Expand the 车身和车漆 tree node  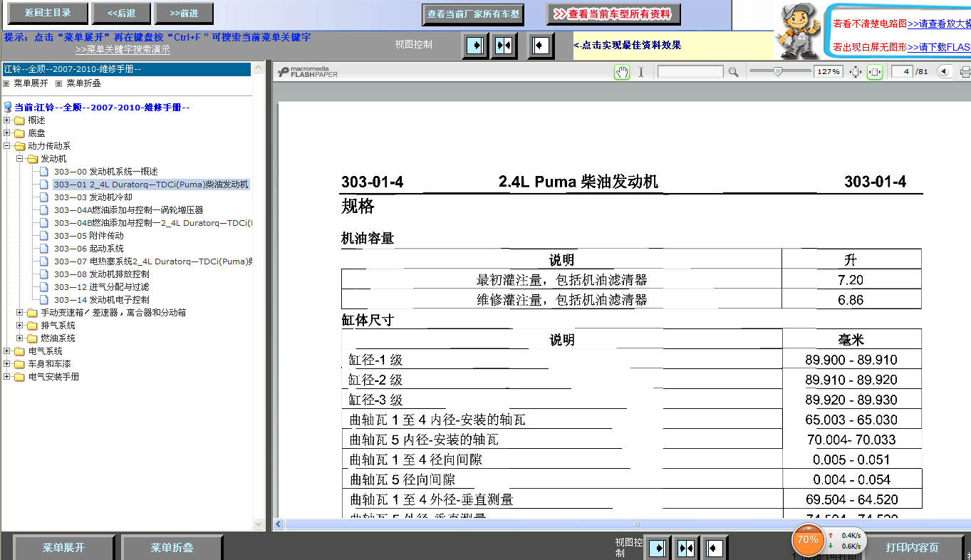(x=7, y=364)
